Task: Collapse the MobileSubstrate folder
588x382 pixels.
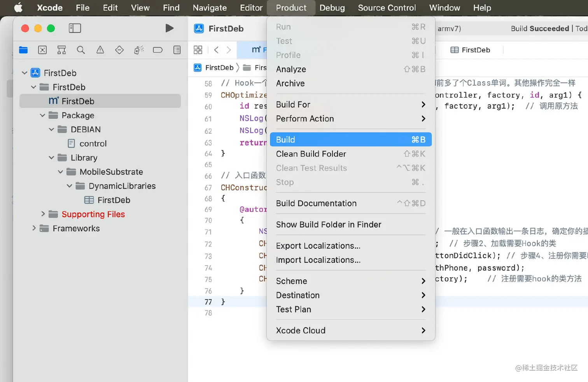Action: point(60,172)
